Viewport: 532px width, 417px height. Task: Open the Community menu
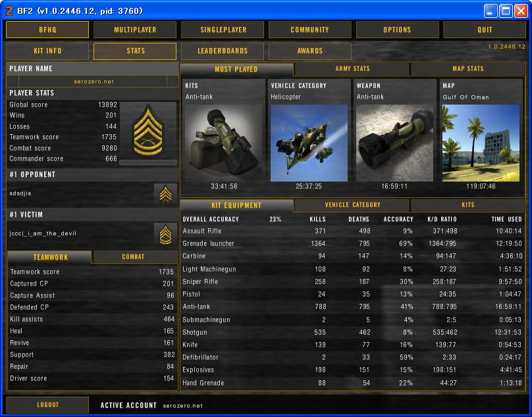pos(309,30)
